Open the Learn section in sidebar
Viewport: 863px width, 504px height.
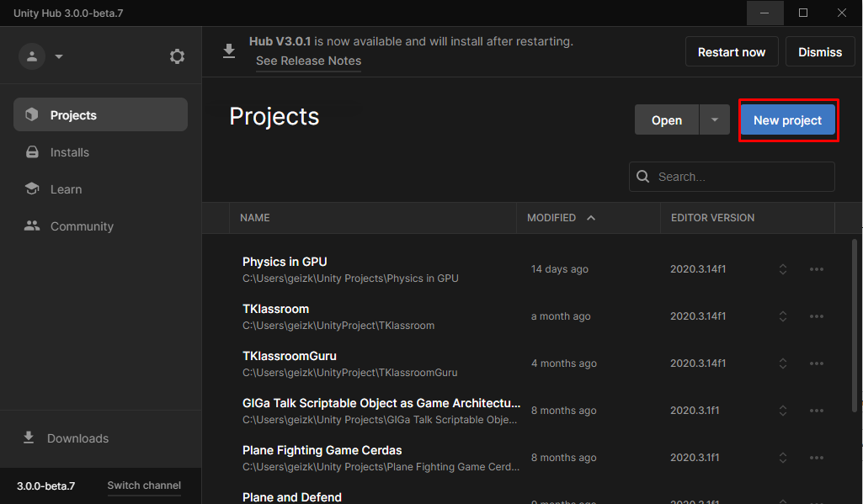(x=66, y=189)
